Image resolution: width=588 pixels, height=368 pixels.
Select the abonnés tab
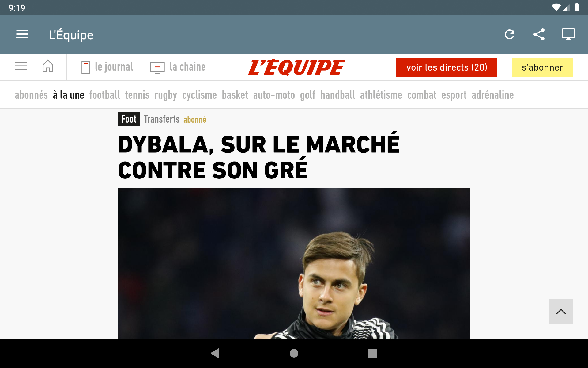coord(31,95)
